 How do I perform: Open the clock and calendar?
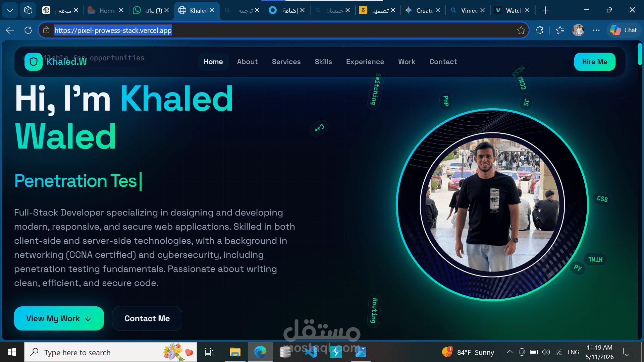click(600, 352)
